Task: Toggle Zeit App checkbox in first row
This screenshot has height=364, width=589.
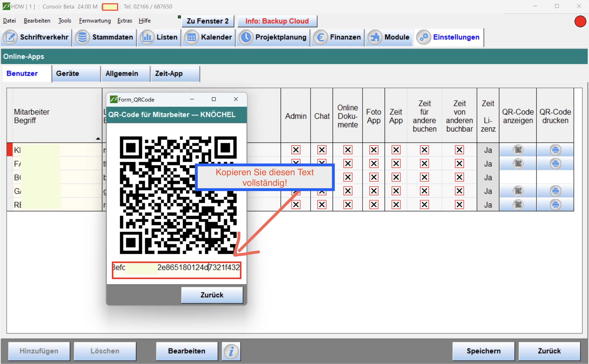Action: pyautogui.click(x=396, y=150)
